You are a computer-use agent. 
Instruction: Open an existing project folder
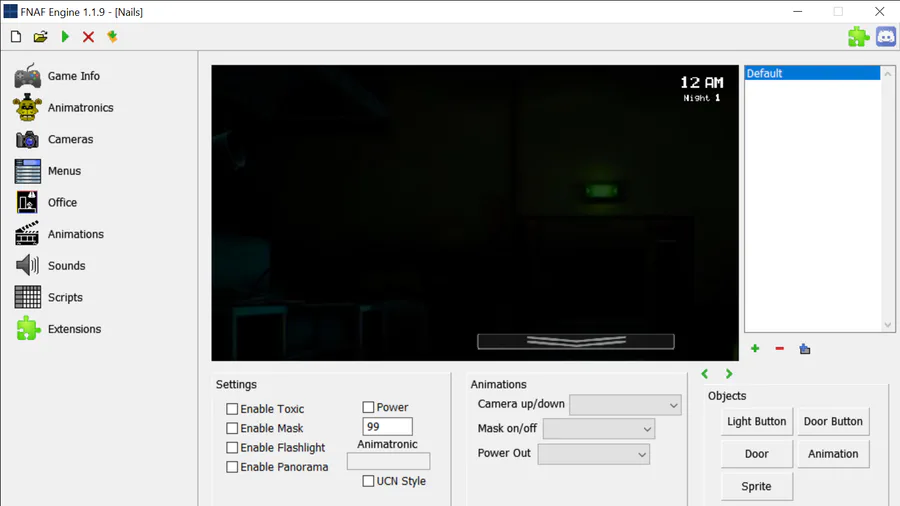(40, 37)
